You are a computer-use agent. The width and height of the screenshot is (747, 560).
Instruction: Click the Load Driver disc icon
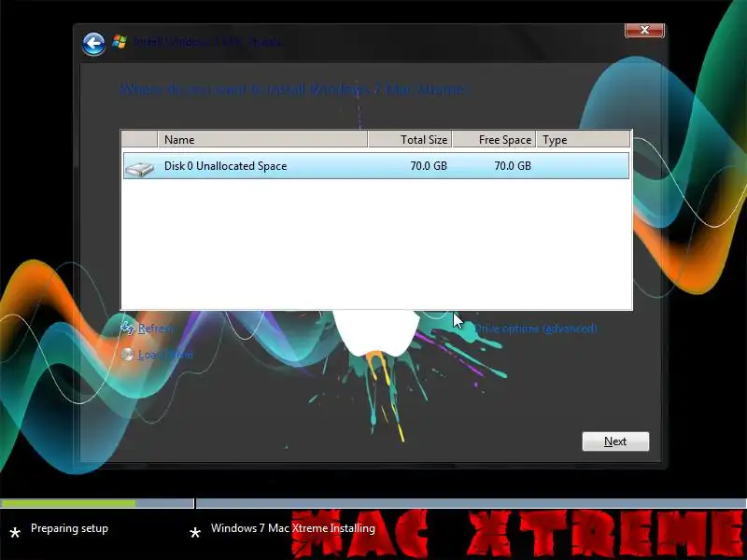click(127, 355)
